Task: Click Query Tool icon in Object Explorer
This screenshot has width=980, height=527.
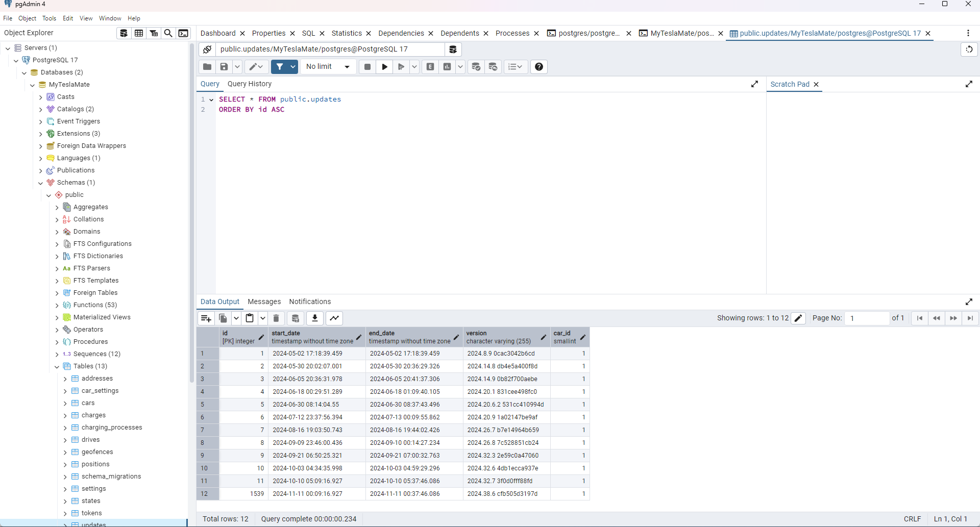Action: click(x=124, y=33)
